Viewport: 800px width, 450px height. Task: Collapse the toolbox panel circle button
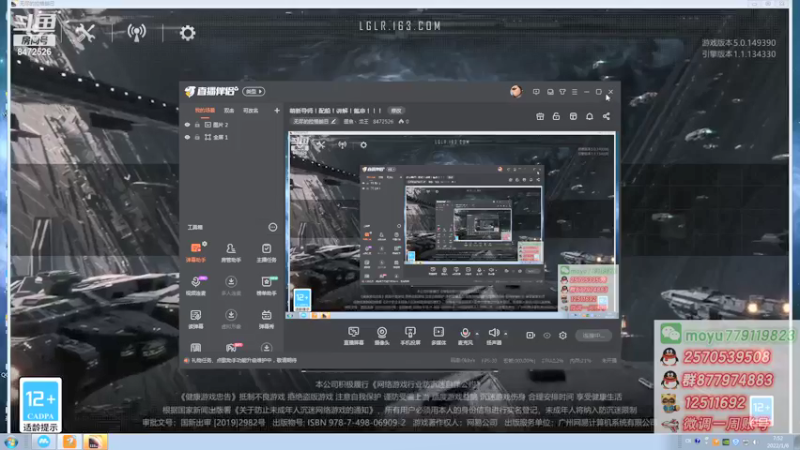point(272,227)
